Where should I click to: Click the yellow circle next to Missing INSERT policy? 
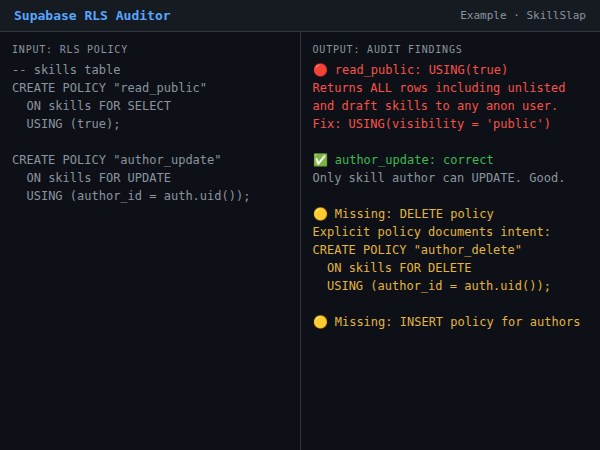pos(320,322)
